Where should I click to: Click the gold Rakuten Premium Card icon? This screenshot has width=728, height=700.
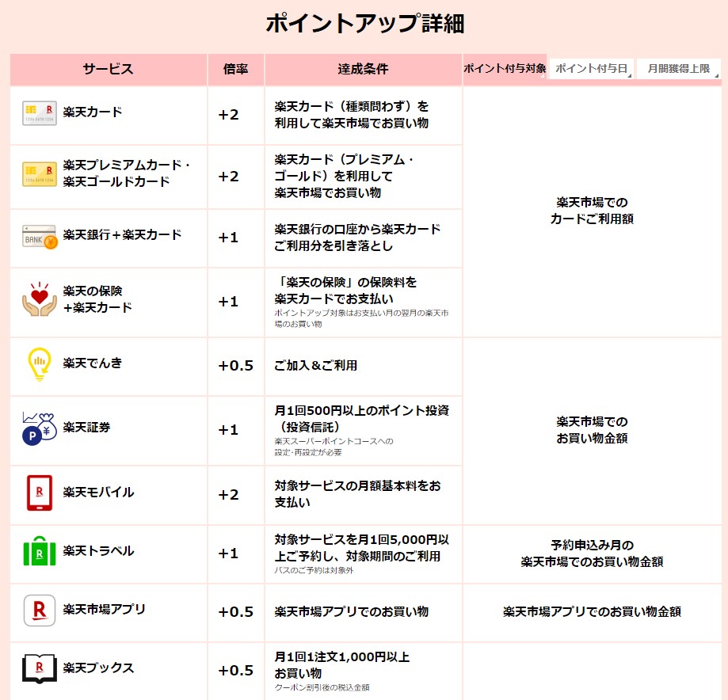(x=39, y=174)
